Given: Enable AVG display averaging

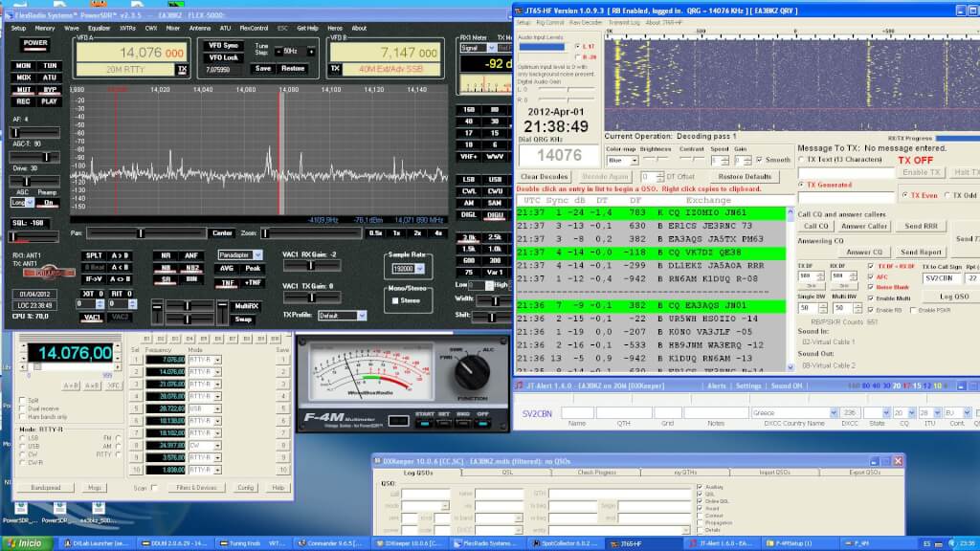Looking at the screenshot, I should (226, 269).
